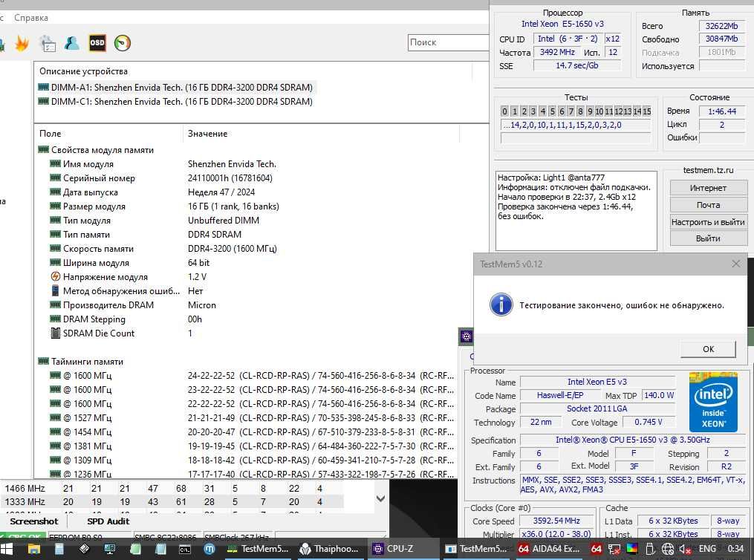Click Интернет button in TestMem5
This screenshot has height=560, width=754.
tap(709, 188)
